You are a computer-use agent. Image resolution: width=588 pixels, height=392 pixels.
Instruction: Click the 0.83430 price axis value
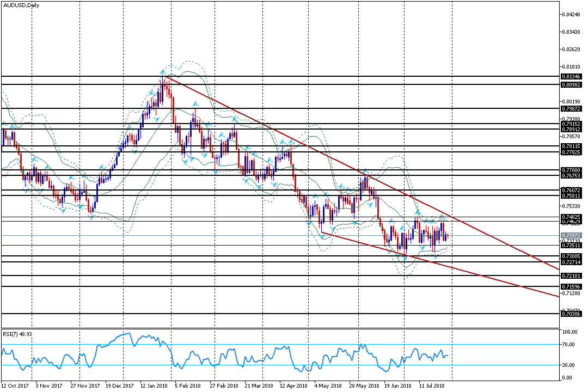tap(571, 32)
